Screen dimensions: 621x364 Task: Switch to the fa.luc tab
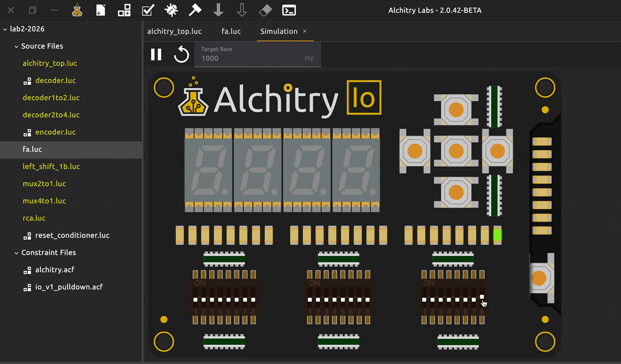[x=231, y=31]
